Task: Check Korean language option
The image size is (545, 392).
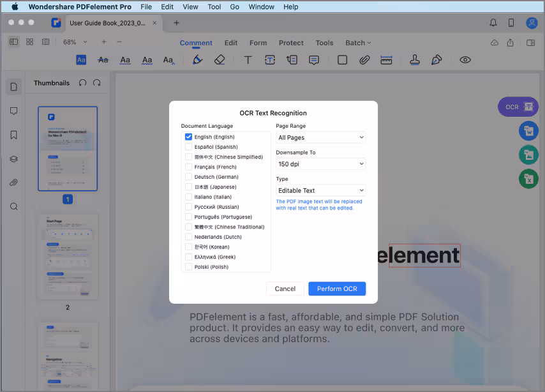Action: (188, 247)
